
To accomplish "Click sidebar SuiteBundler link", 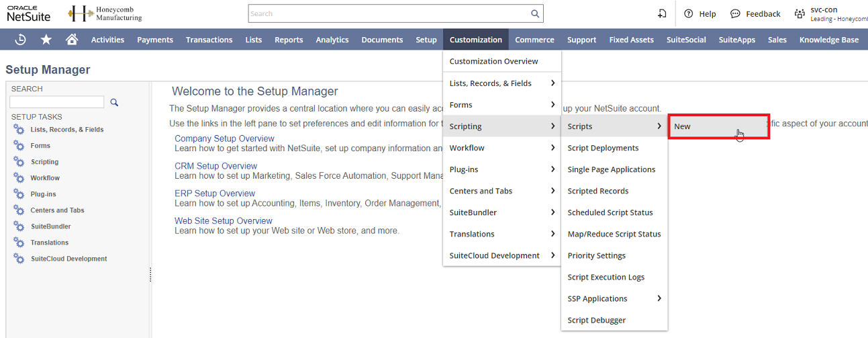I will coord(50,226).
